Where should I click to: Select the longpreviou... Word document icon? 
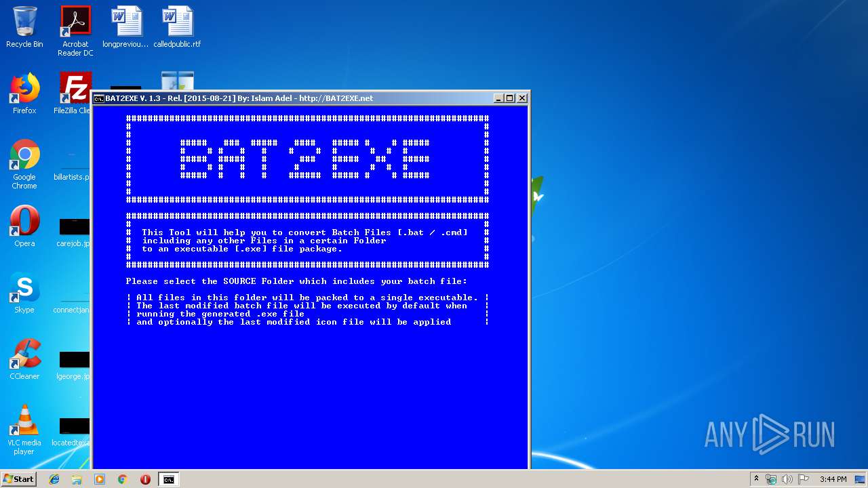[x=126, y=27]
